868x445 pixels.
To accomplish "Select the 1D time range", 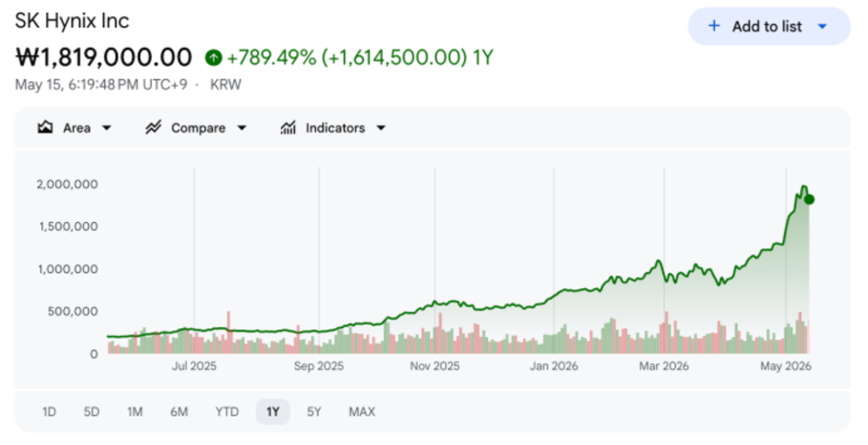I will pyautogui.click(x=49, y=412).
